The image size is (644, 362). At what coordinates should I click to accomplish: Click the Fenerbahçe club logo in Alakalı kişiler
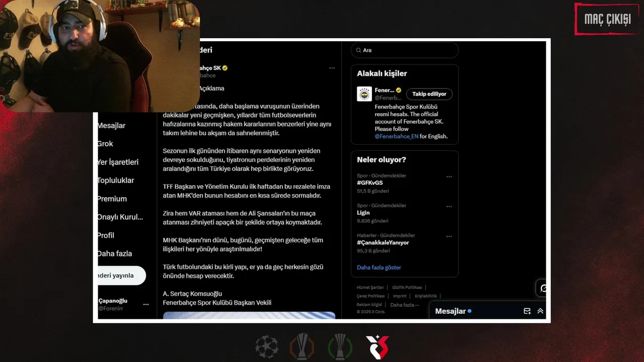tap(364, 94)
